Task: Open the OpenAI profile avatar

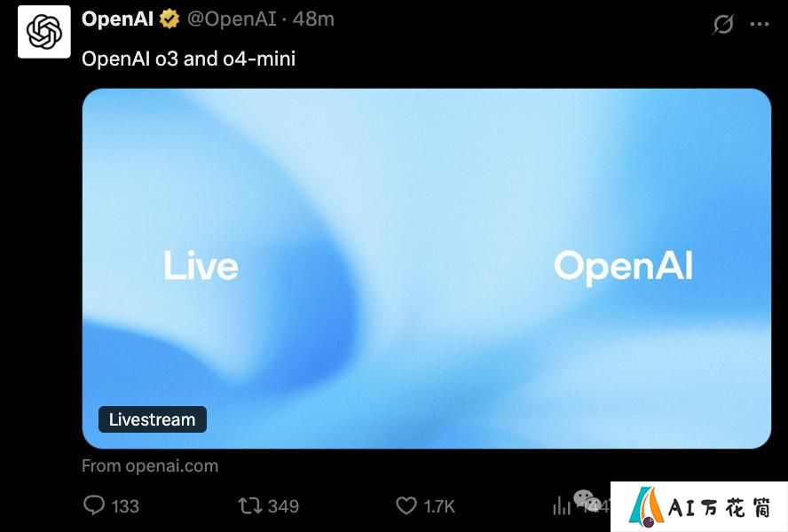Action: (x=44, y=32)
